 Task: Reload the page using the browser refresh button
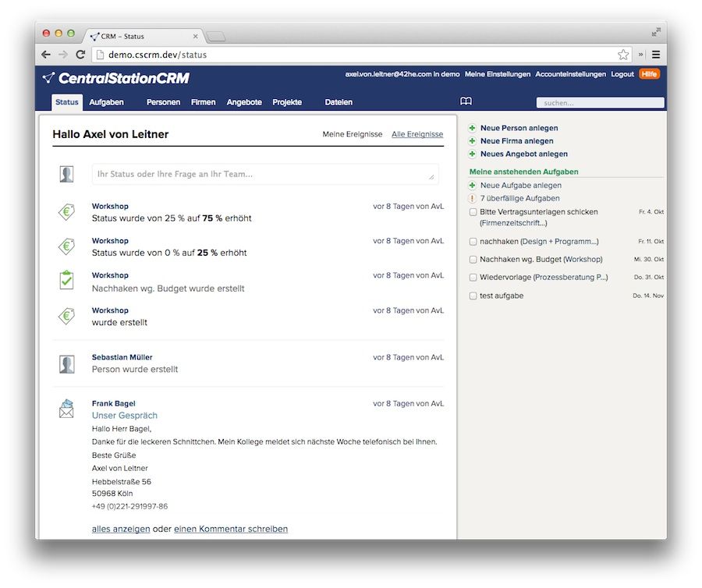pyautogui.click(x=80, y=55)
